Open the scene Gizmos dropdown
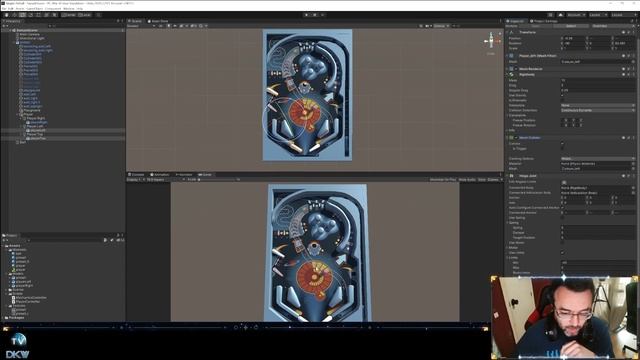This screenshot has height=360, width=640. (442, 26)
